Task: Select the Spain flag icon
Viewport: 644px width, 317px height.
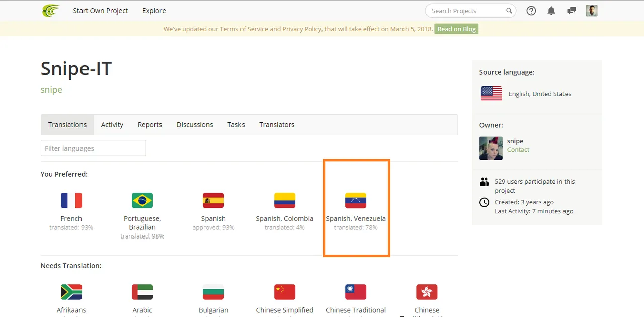Action: pyautogui.click(x=213, y=200)
